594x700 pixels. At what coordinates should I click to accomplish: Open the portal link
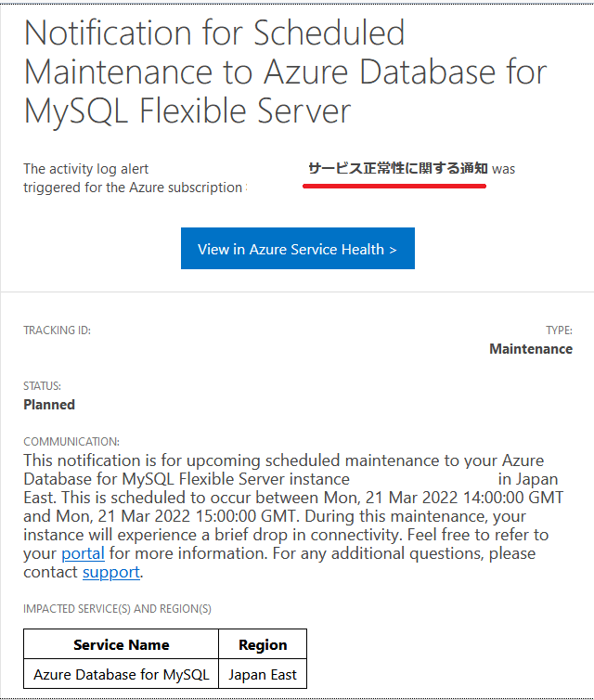coord(83,553)
